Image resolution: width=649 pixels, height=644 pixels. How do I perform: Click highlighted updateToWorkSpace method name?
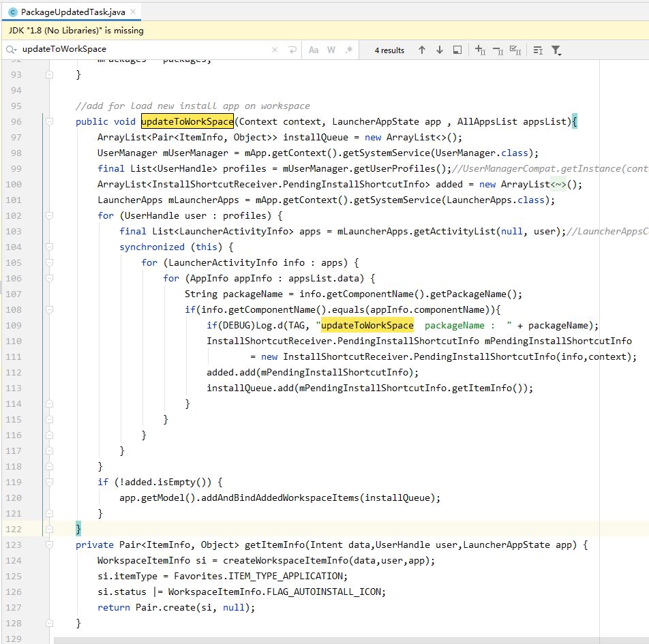pos(187,121)
